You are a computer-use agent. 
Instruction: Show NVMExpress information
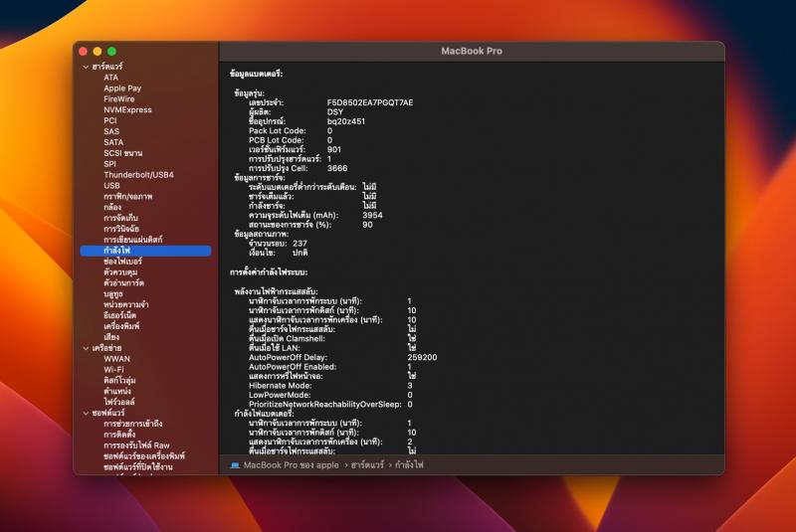click(127, 110)
